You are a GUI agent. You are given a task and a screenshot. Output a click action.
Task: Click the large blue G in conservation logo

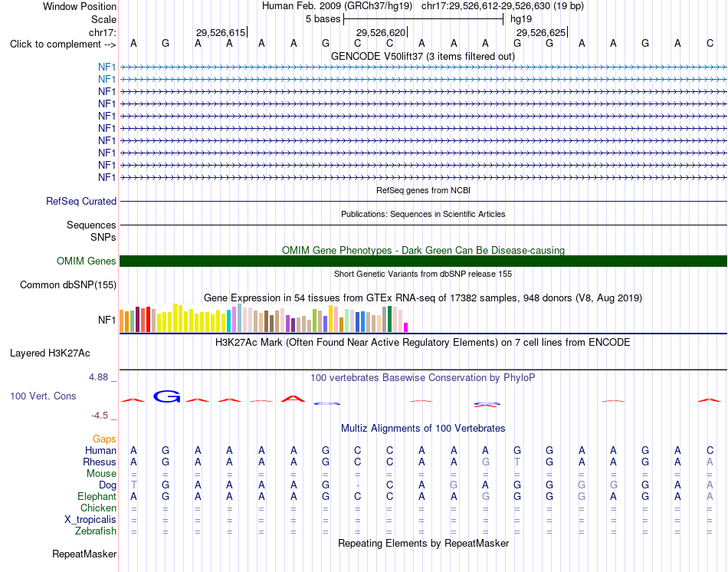[x=167, y=396]
